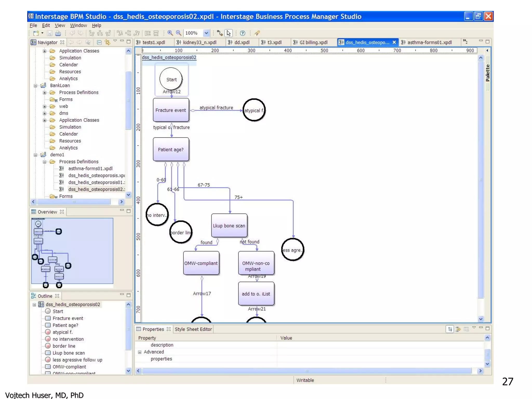The height and width of the screenshot is (399, 532).
Task: Select Lkup bone scan in Outline
Action: pos(69,353)
